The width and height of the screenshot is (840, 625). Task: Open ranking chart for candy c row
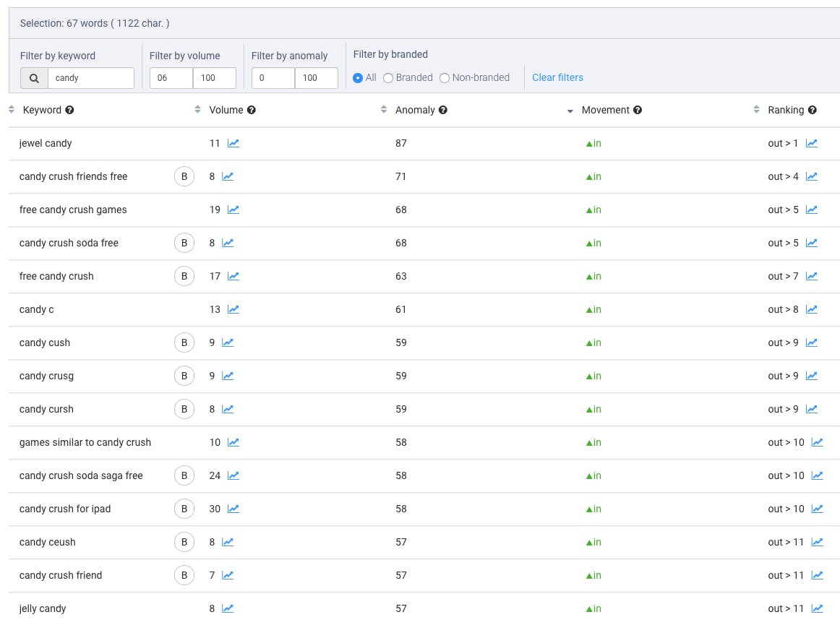(812, 309)
